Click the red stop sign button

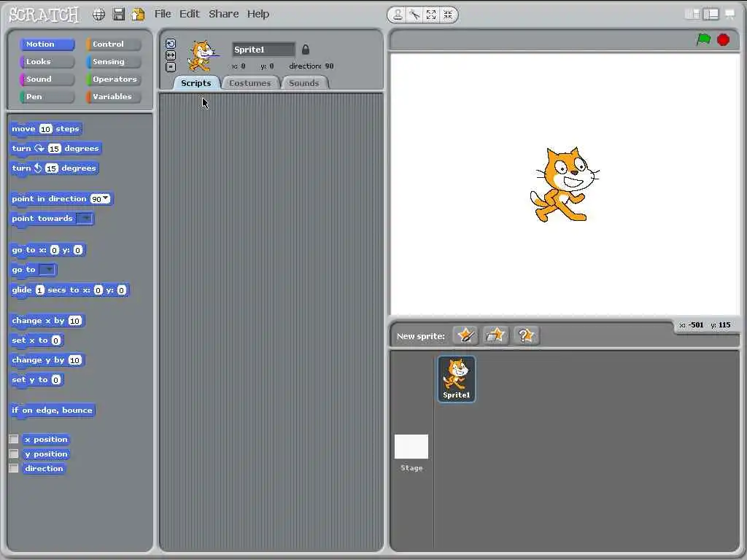(x=723, y=39)
